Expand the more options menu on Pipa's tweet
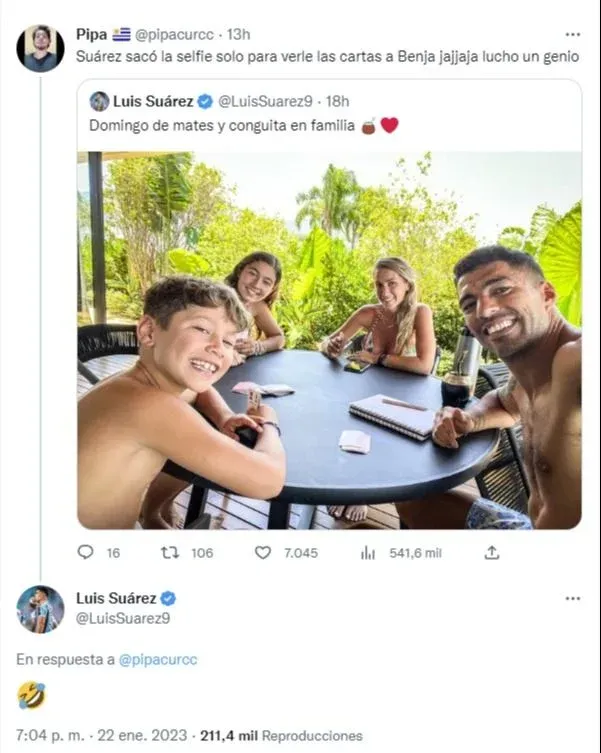This screenshot has height=753, width=601. [572, 34]
